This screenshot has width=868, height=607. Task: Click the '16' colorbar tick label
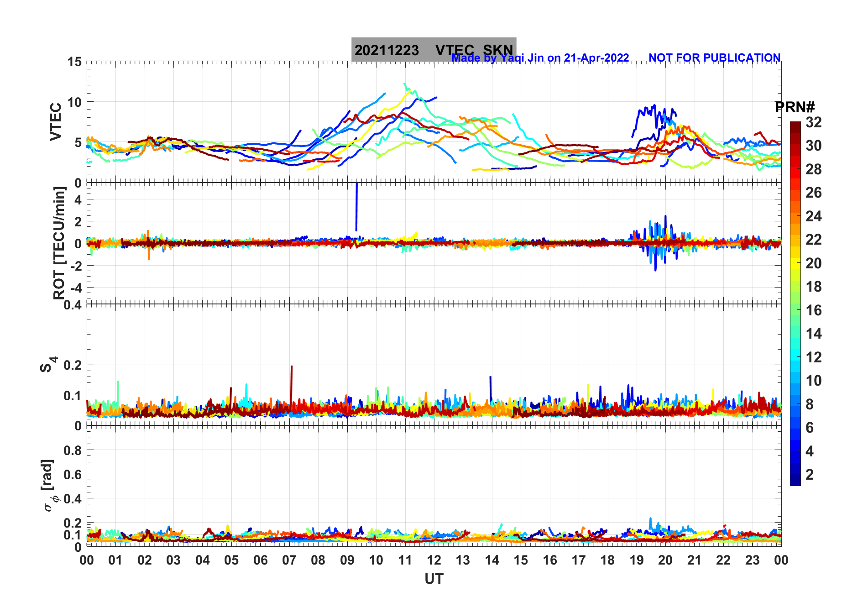point(814,310)
